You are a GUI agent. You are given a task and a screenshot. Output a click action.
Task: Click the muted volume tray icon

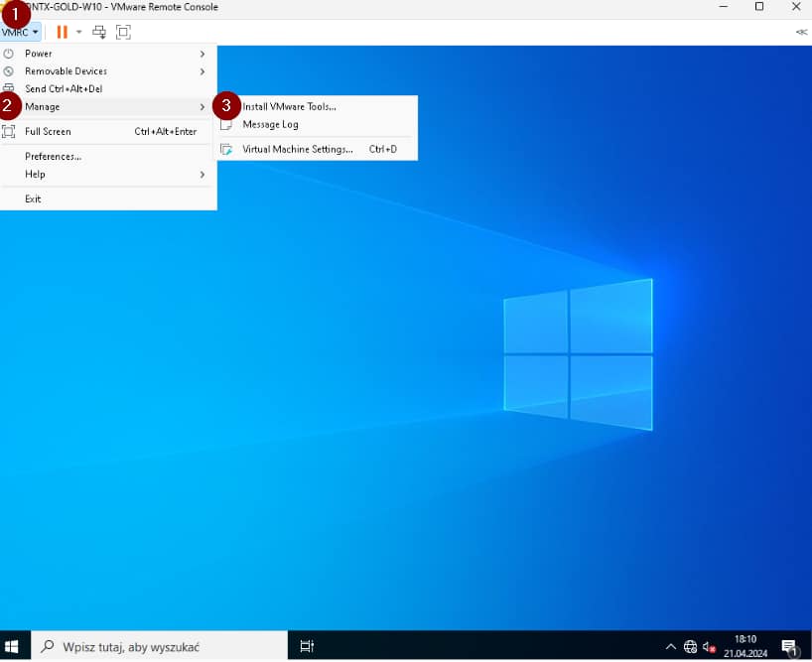pyautogui.click(x=709, y=646)
